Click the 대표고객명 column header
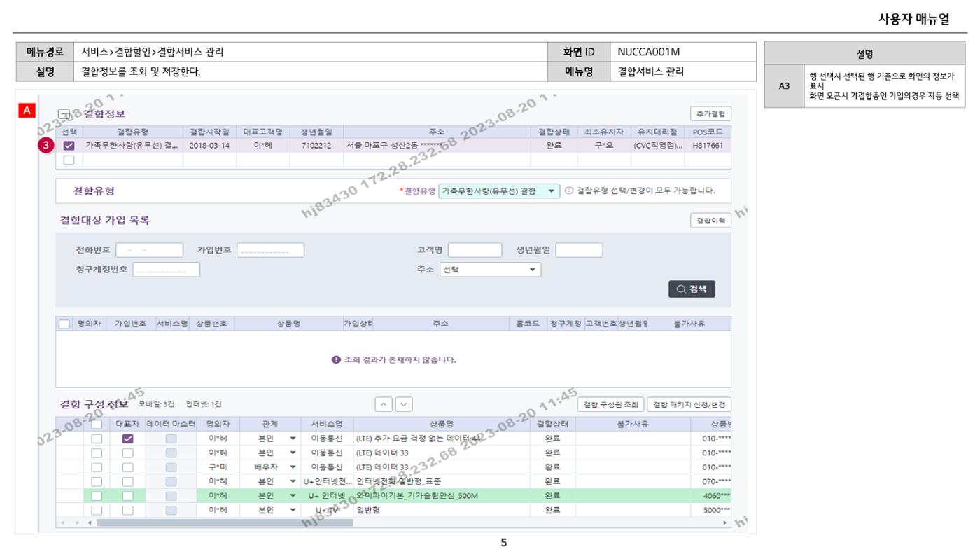Image resolution: width=980 pixels, height=552 pixels. 262,132
